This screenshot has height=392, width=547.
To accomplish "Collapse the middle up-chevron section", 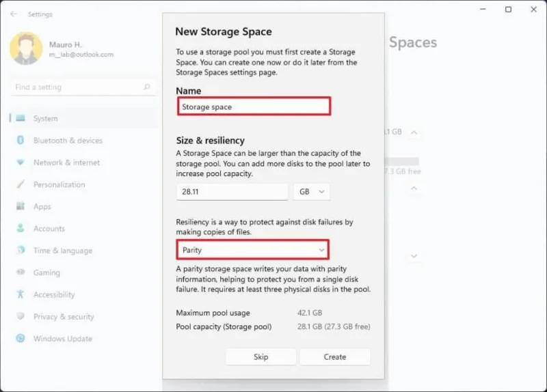I will click(x=414, y=188).
